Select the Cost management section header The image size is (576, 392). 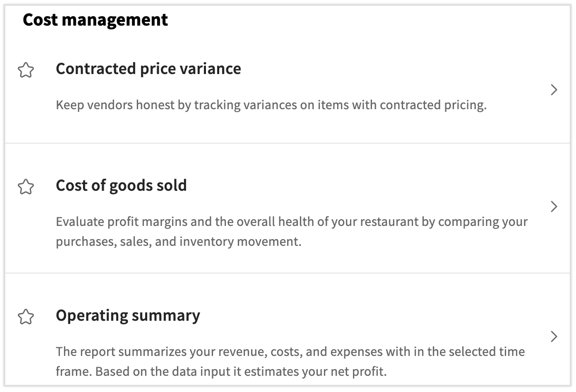[95, 20]
